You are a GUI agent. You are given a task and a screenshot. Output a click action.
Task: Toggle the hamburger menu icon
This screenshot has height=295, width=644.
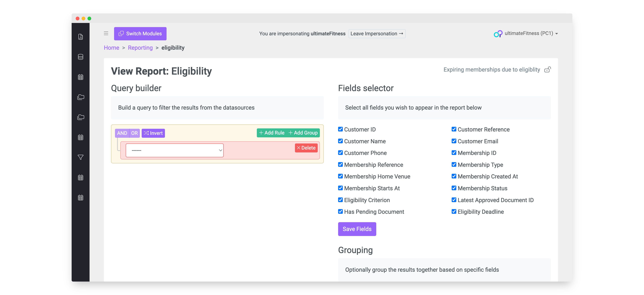106,33
